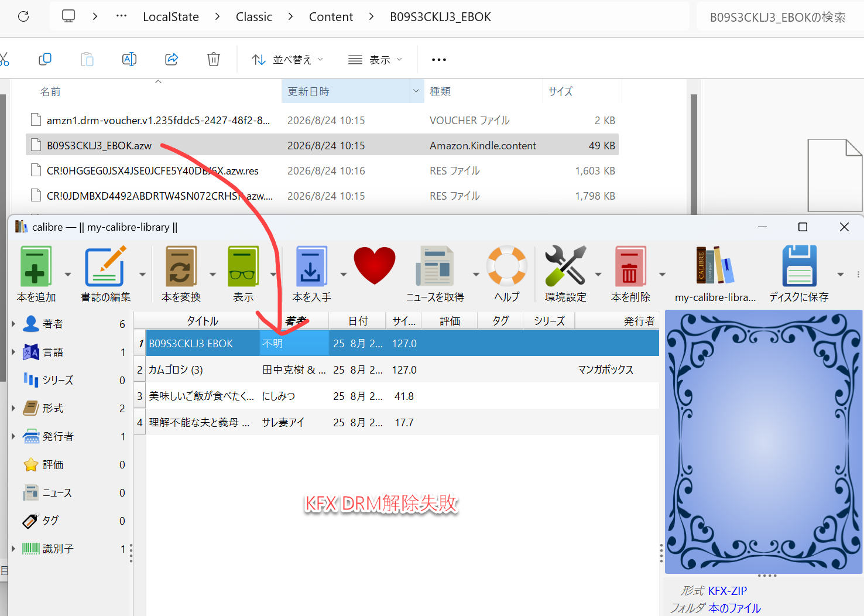Open the breadcrumb ellipsis for hidden folders
Screen dimensions: 864x616
coord(122,16)
